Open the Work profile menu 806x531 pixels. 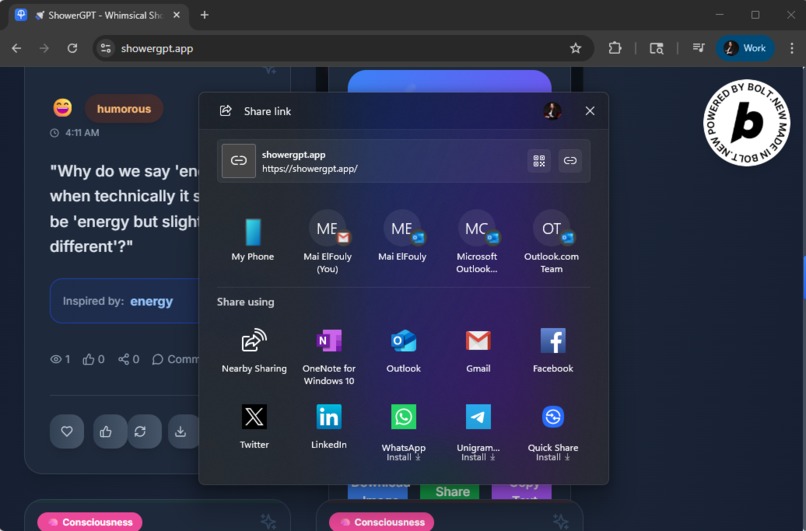745,48
